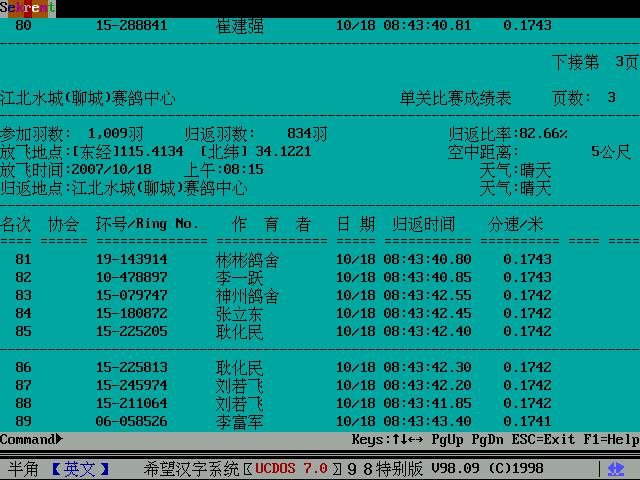Select ring number 15-225205 in row 85
This screenshot has height=480, width=640.
pyautogui.click(x=131, y=331)
